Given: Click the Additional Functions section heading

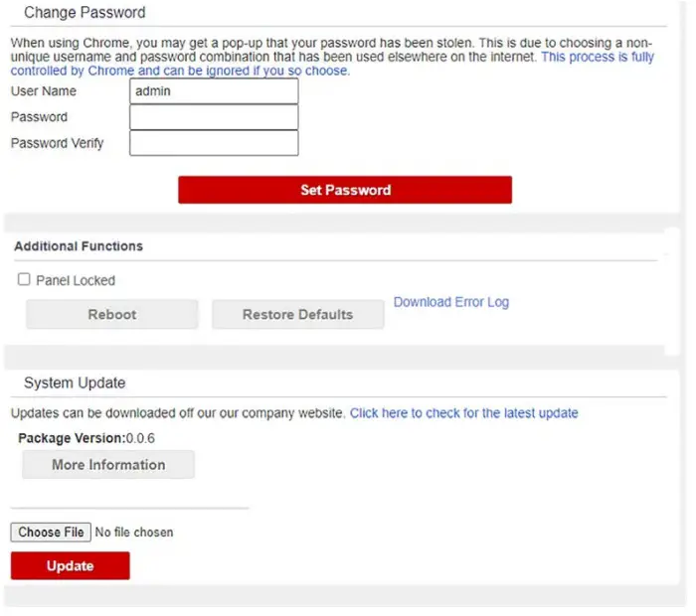Looking at the screenshot, I should tap(79, 246).
